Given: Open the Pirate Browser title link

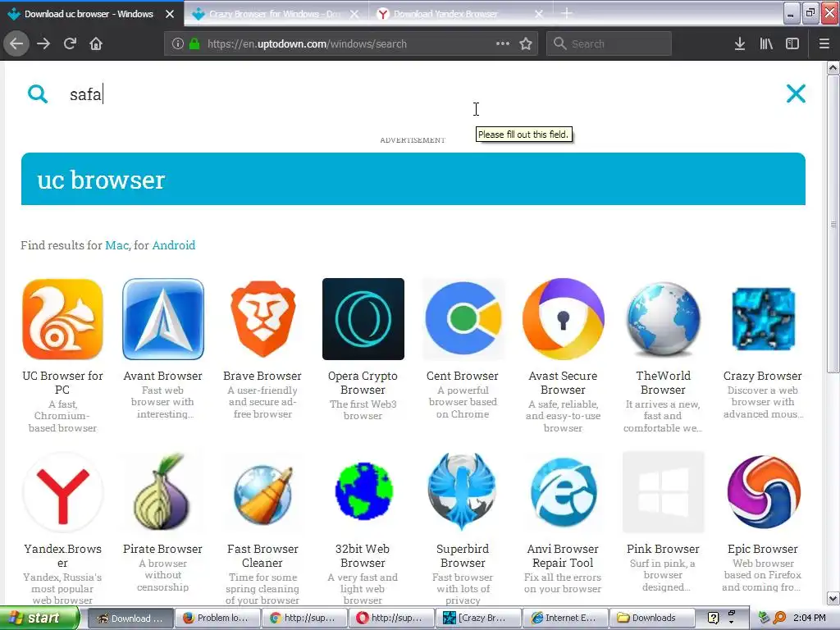Looking at the screenshot, I should pyautogui.click(x=163, y=549).
